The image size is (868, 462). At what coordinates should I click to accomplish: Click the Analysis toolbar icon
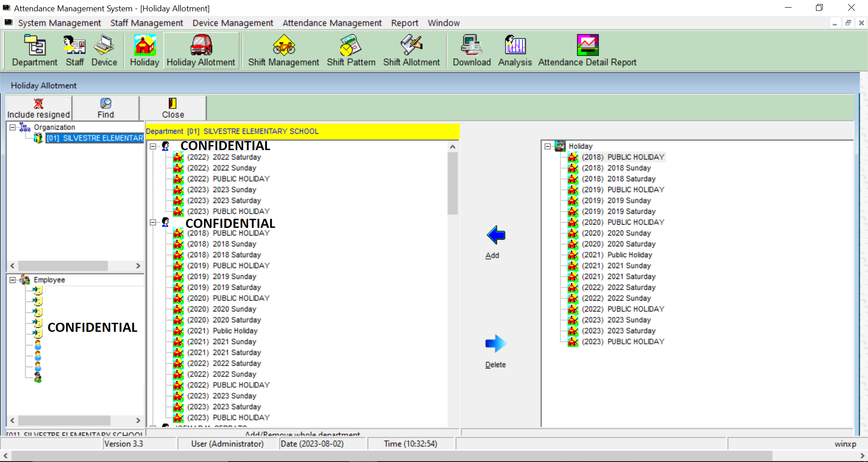(515, 51)
